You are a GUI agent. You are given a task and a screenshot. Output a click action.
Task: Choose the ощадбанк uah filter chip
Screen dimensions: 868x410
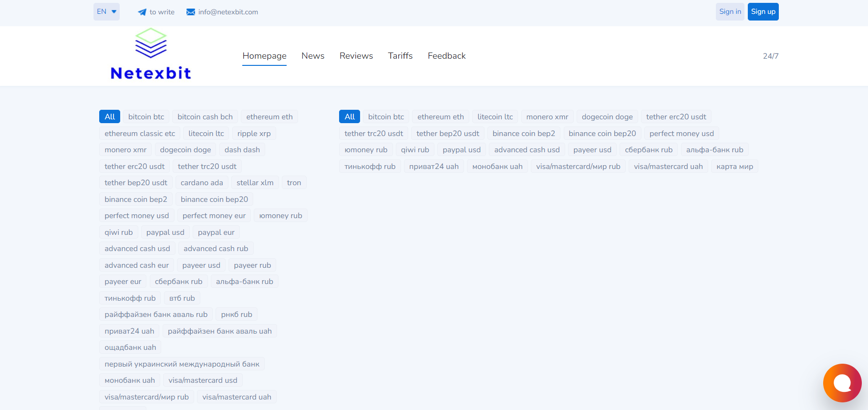(130, 347)
